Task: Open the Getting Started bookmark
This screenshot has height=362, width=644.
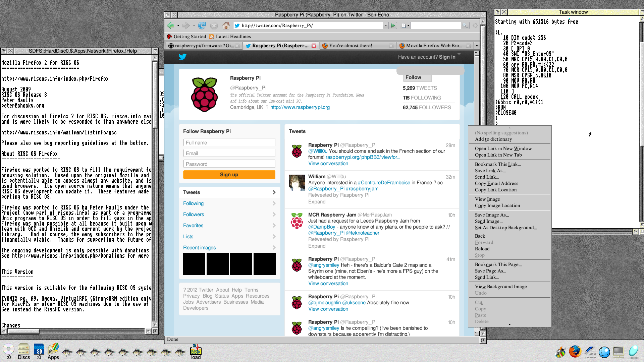Action: (x=186, y=37)
